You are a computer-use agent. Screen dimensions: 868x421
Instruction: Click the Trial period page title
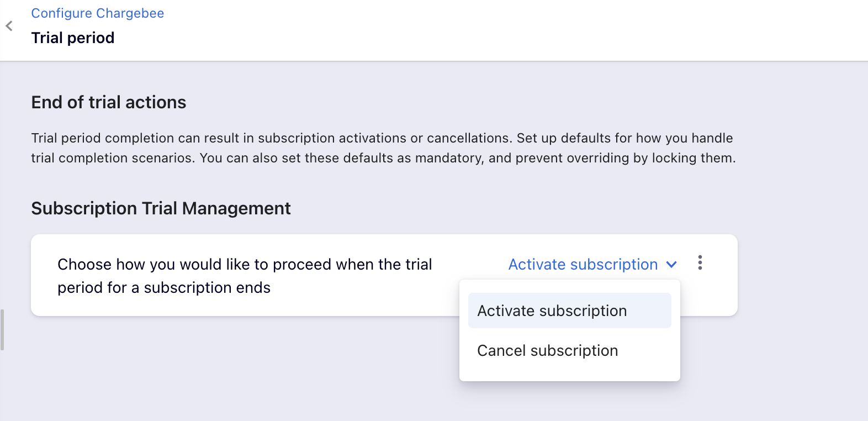coord(73,38)
